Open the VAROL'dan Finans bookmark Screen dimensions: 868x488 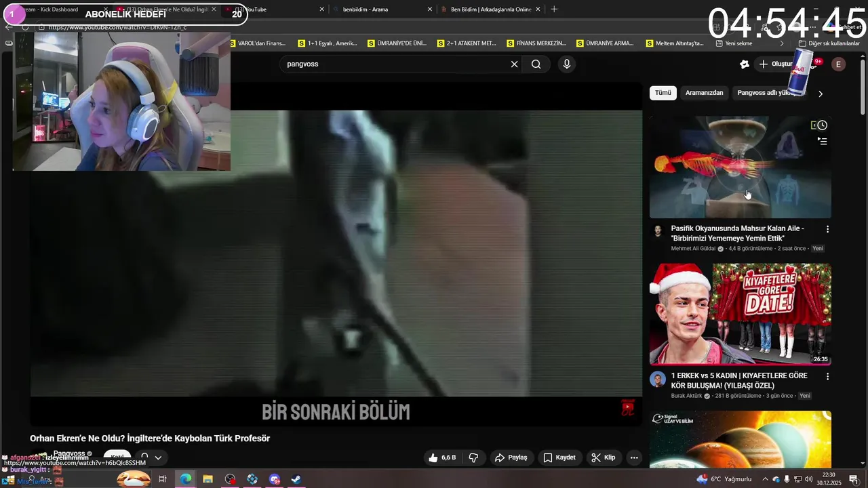pyautogui.click(x=257, y=43)
